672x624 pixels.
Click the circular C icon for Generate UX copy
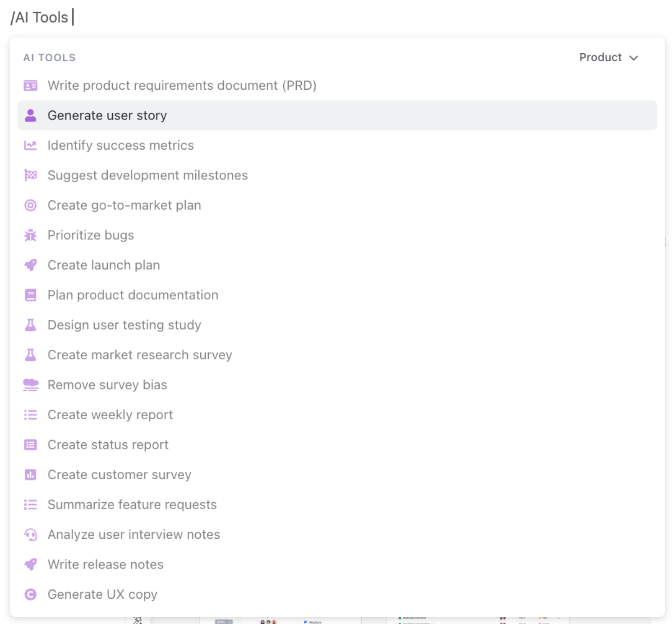point(30,594)
